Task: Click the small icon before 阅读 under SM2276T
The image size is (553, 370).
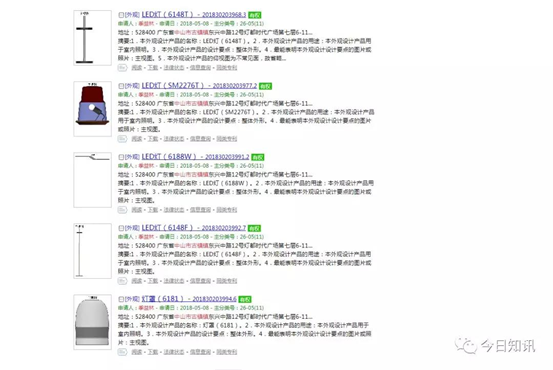Action: pyautogui.click(x=122, y=139)
